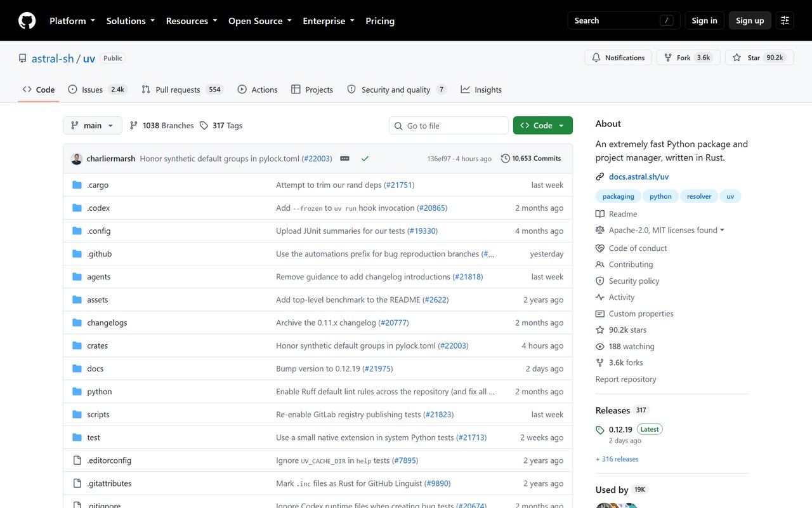Open the python topic tag
Screen dimensions: 812x508
pyautogui.click(x=660, y=196)
